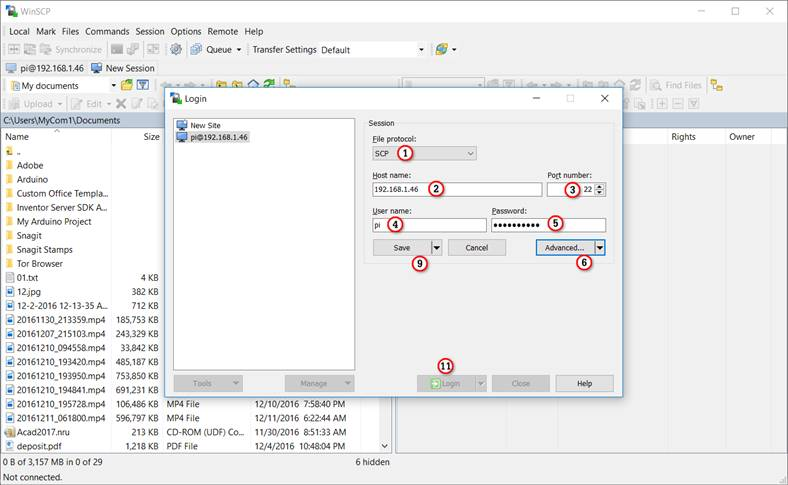Click the deposit.pdf file icon

[x=10, y=446]
